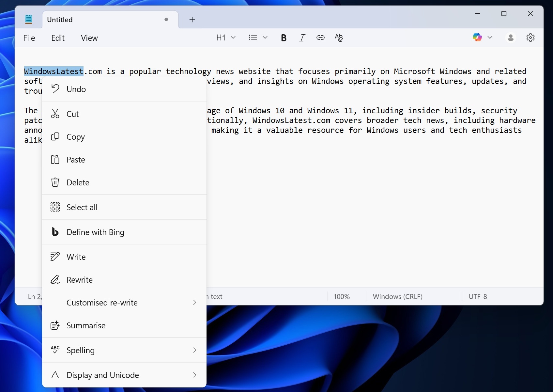553x392 pixels.
Task: Add a new tab
Action: tap(192, 20)
